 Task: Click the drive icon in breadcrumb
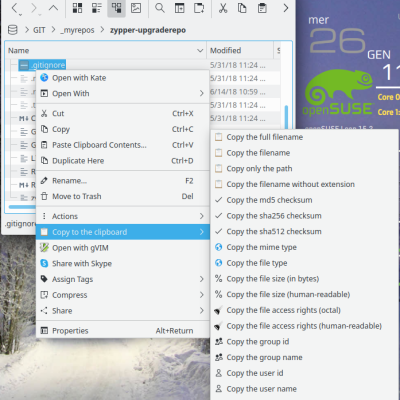(x=13, y=30)
